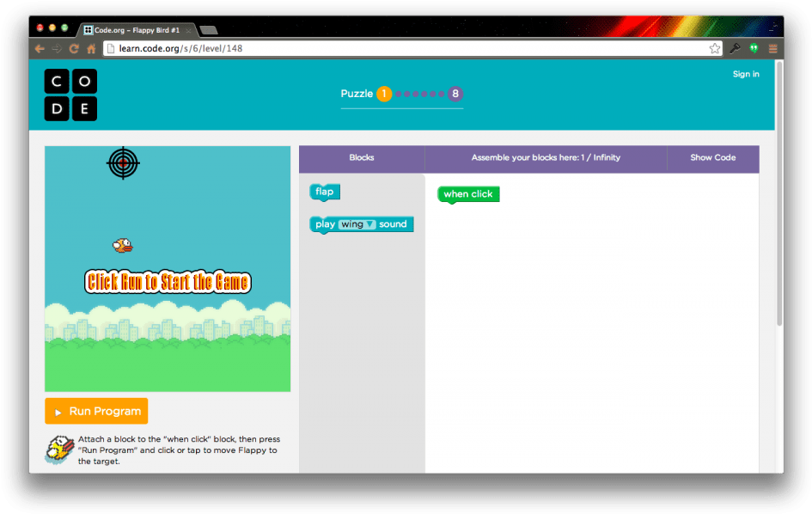The image size is (812, 514).
Task: Select the green 'when click' block
Action: click(467, 194)
